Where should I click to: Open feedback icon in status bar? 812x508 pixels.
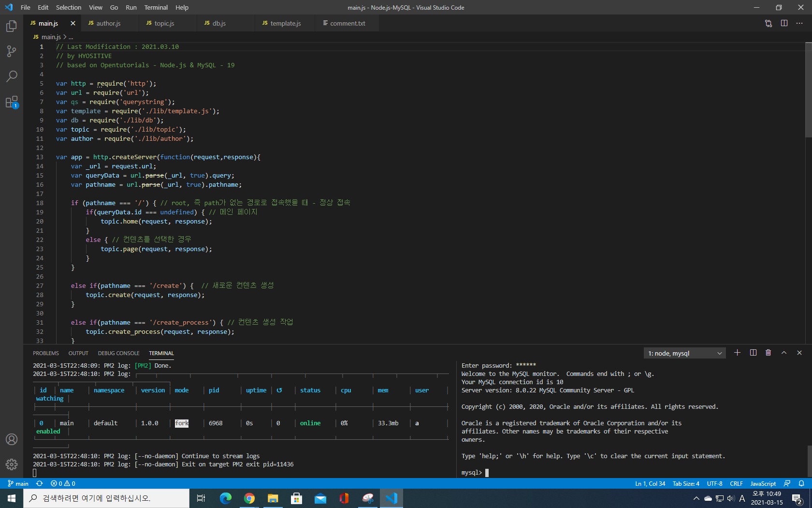[x=787, y=483]
